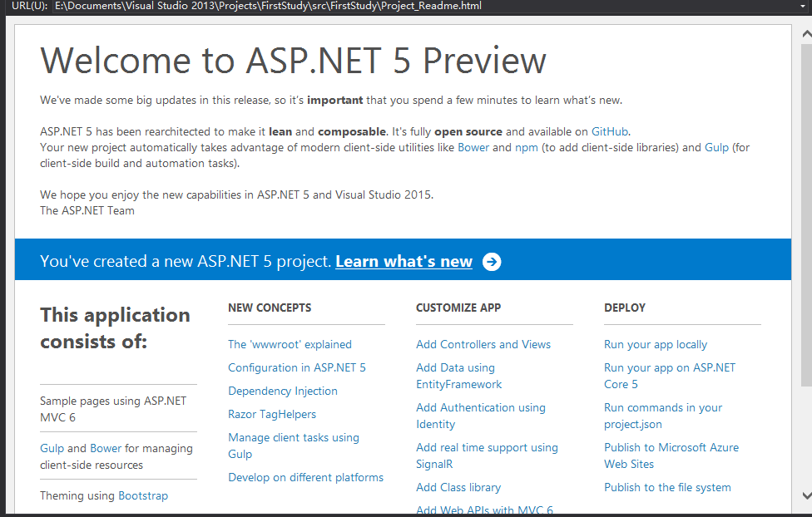812x517 pixels.
Task: Click 'The ASP.NET Team' signature text
Action: pos(87,210)
